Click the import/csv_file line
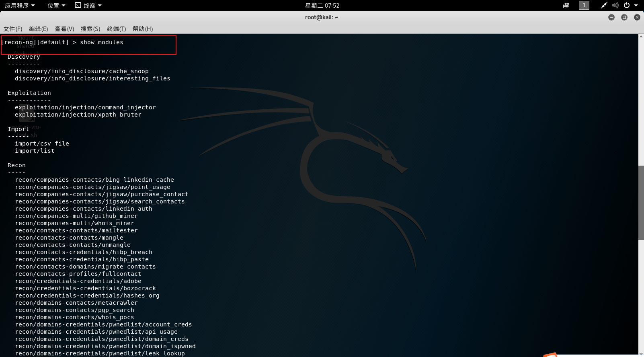The image size is (644, 357). point(42,144)
